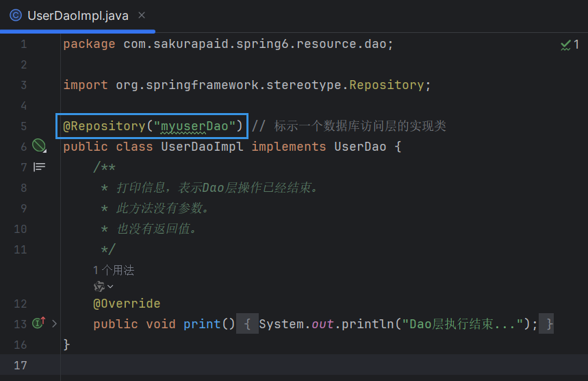Close the UserDaoImpl.java tab
588x381 pixels.
(x=142, y=15)
